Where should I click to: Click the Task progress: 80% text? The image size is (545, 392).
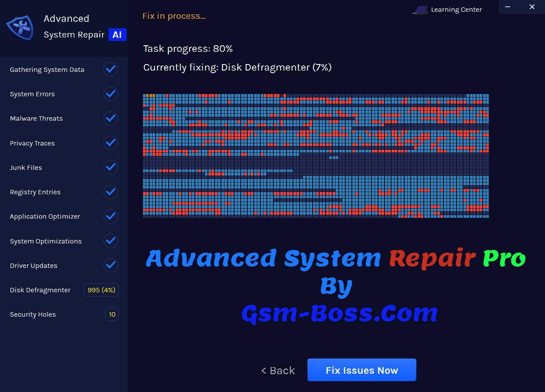click(188, 49)
